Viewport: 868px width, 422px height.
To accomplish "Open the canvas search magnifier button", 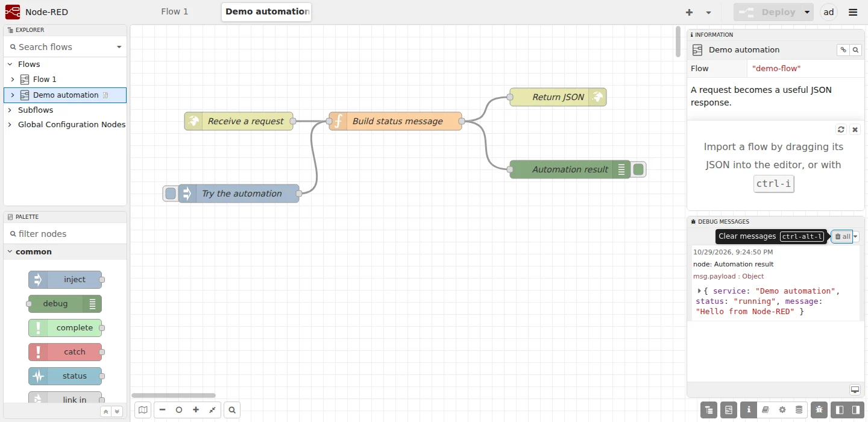I will click(x=232, y=410).
